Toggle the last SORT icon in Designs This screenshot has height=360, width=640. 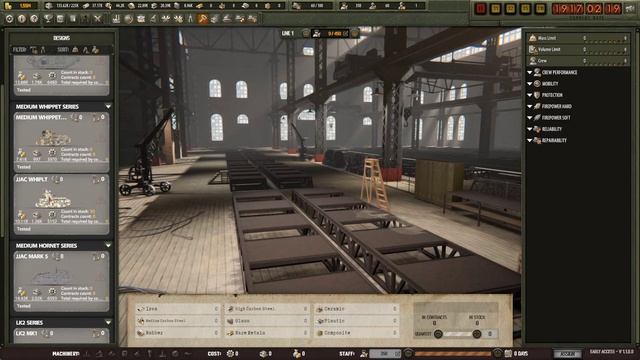pyautogui.click(x=96, y=50)
